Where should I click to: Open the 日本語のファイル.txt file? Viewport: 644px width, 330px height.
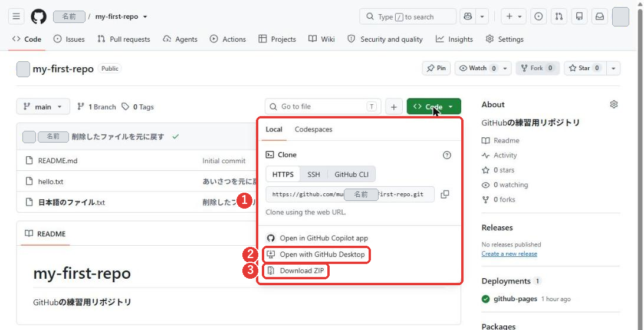71,202
